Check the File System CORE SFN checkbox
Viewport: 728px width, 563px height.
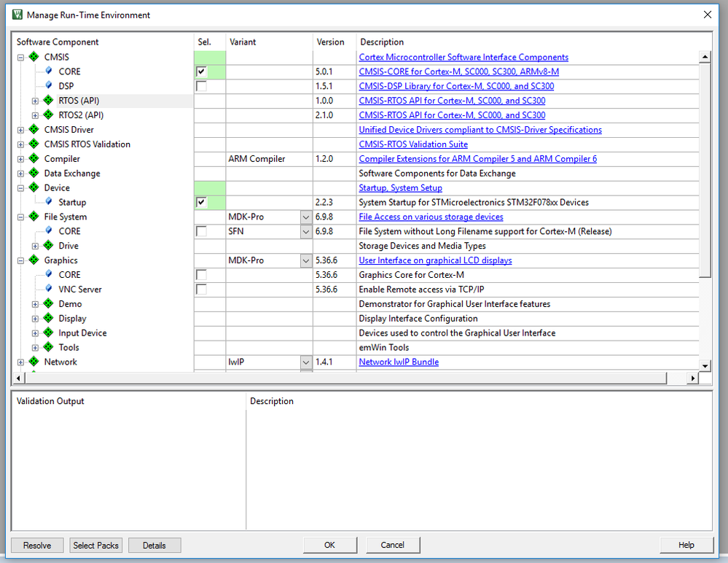tap(201, 231)
